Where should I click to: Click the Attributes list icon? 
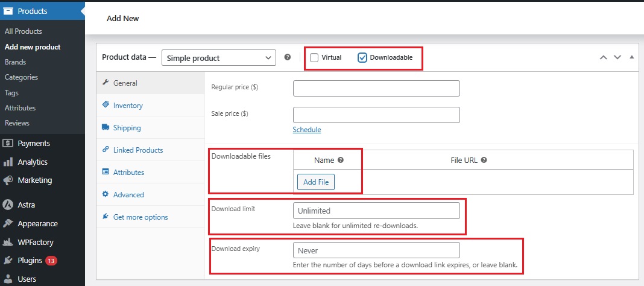(x=105, y=172)
